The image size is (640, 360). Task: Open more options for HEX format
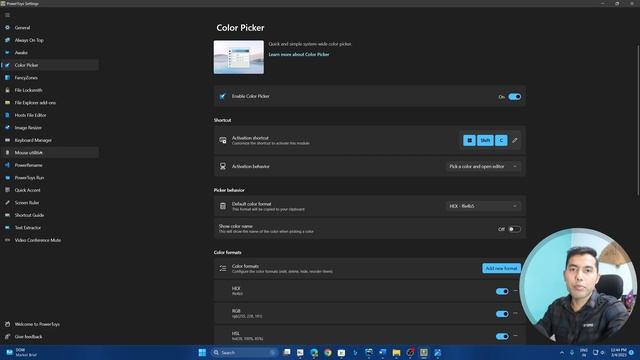[x=516, y=291]
